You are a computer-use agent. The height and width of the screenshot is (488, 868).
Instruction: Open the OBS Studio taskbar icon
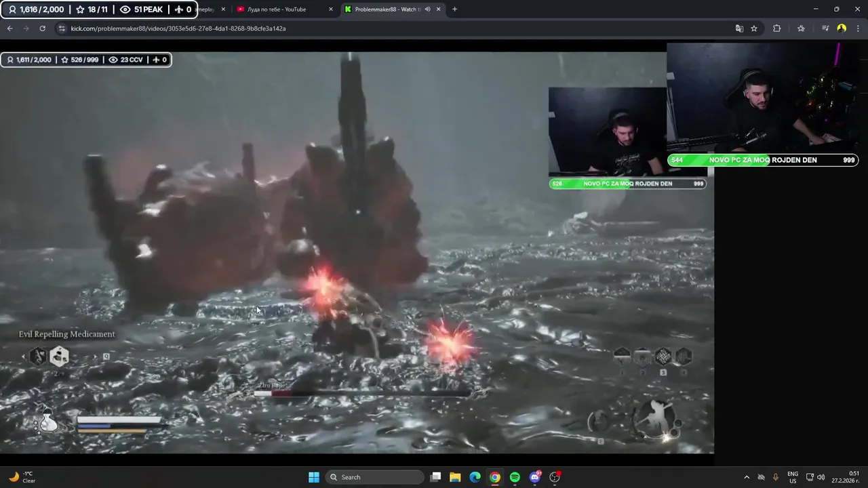click(x=555, y=477)
